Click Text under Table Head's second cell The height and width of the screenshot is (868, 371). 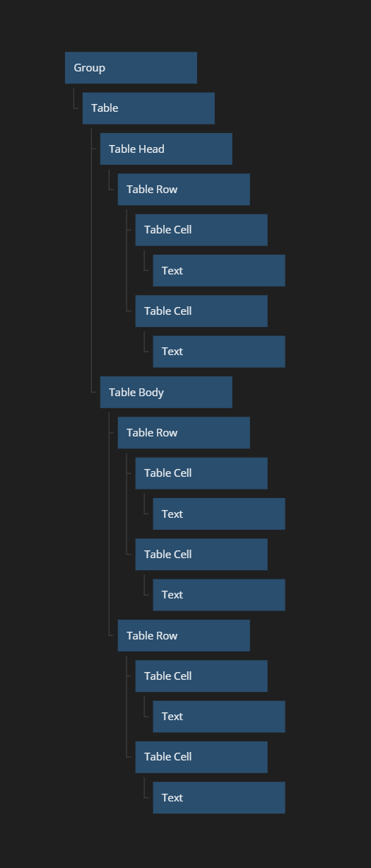click(219, 352)
